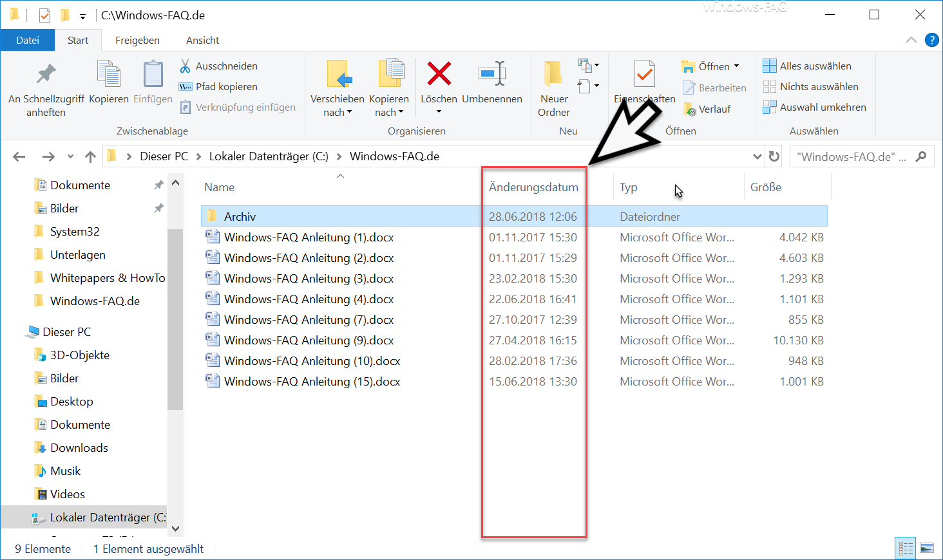Switch to the Ansicht tab

pyautogui.click(x=202, y=40)
